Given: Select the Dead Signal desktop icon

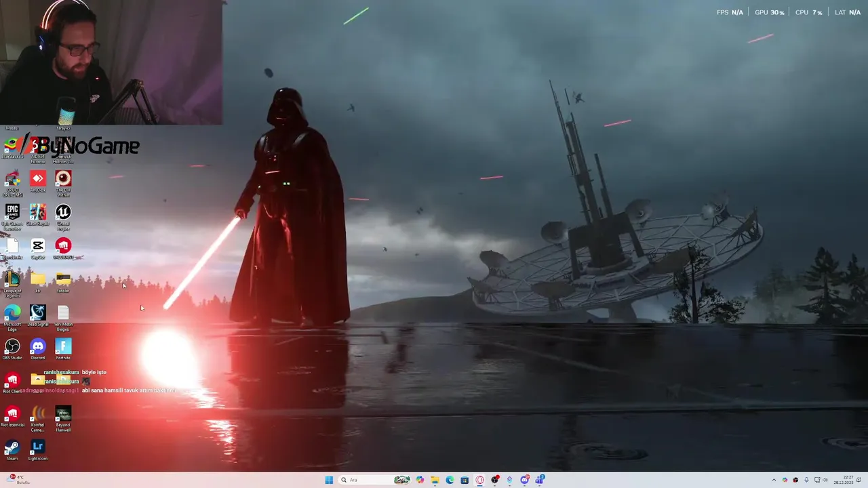Looking at the screenshot, I should point(38,315).
